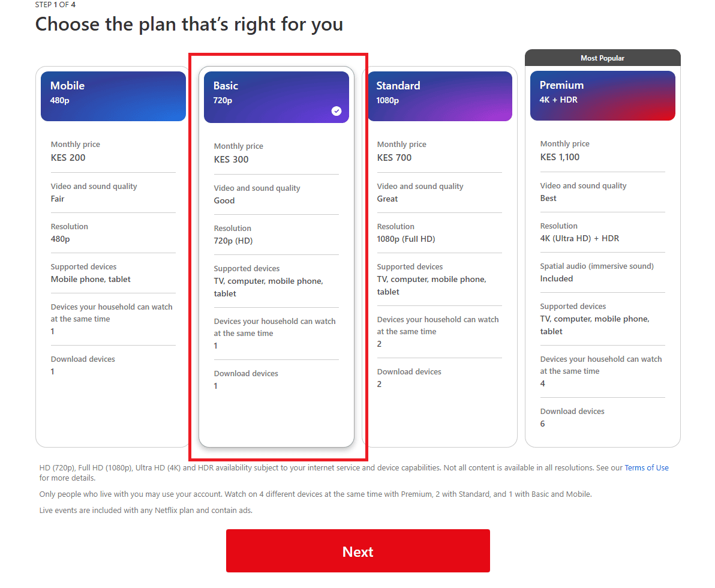Click the Most Popular banner
This screenshot has height=588, width=715.
tap(602, 58)
